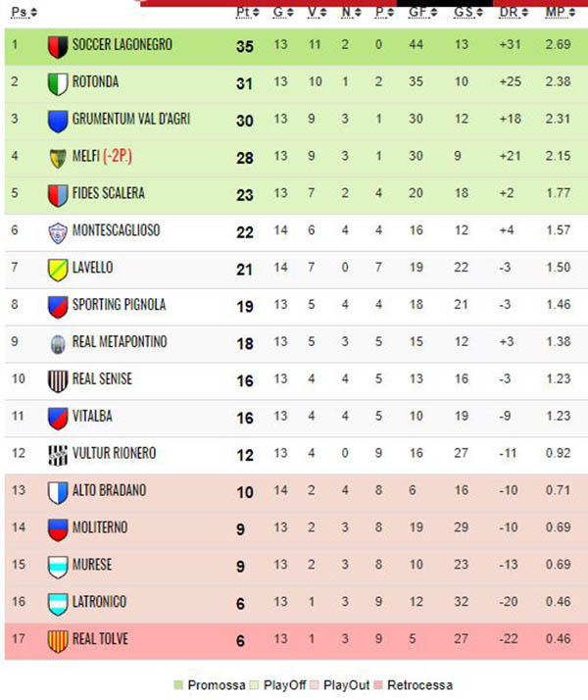Sort table by Pt column
Image resolution: width=588 pixels, height=700 pixels.
tap(247, 12)
